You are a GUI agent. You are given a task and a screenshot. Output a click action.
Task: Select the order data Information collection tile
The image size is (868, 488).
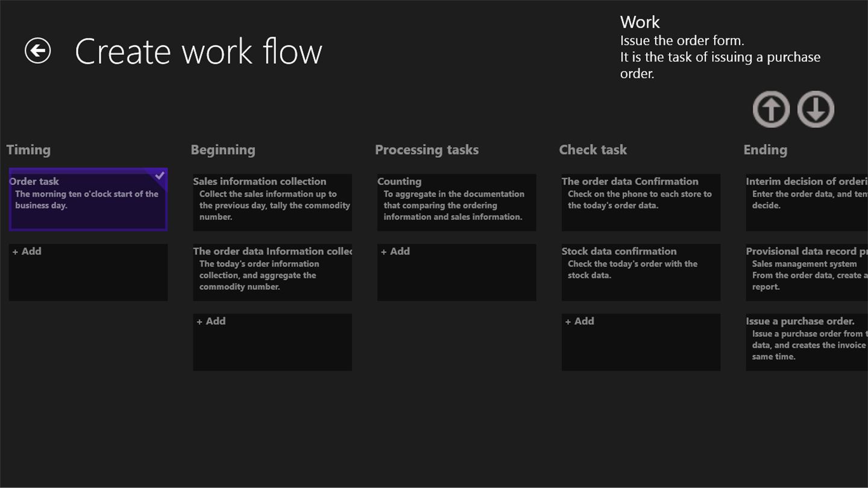pyautogui.click(x=272, y=272)
